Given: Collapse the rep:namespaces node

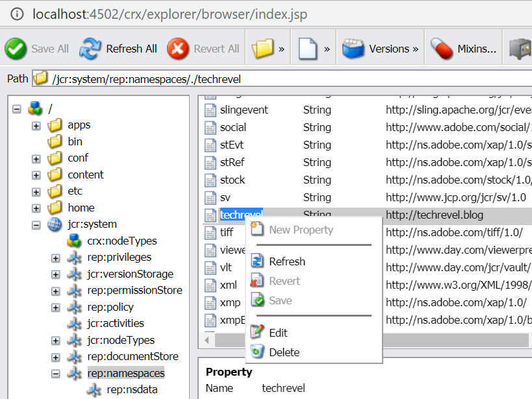Looking at the screenshot, I should pos(56,374).
